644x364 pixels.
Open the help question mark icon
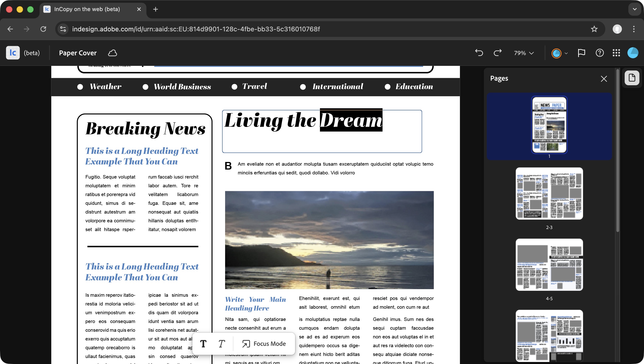pyautogui.click(x=600, y=53)
